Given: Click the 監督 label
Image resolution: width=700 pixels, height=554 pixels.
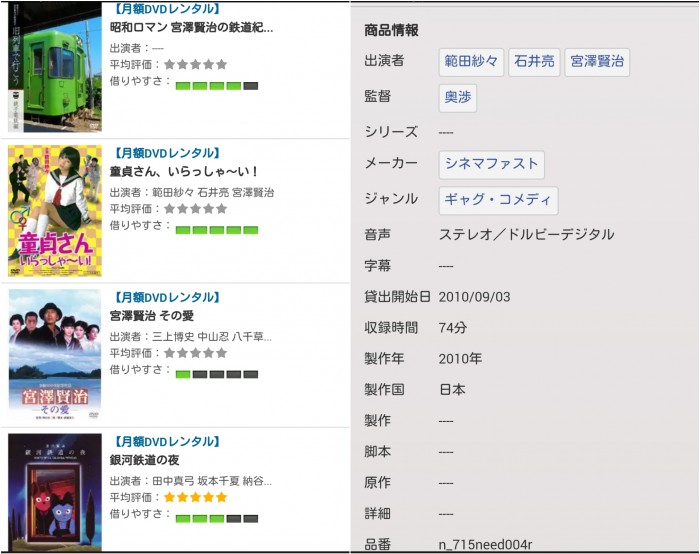Looking at the screenshot, I should coord(378,96).
